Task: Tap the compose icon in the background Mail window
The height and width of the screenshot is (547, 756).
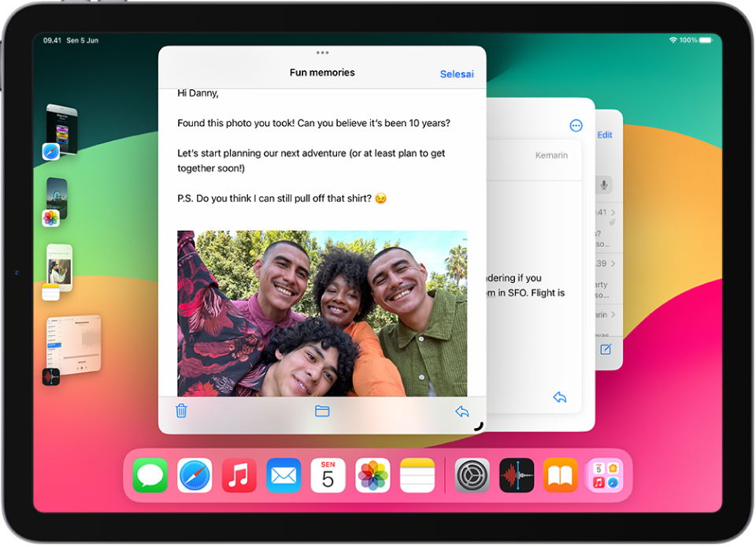Action: [605, 349]
